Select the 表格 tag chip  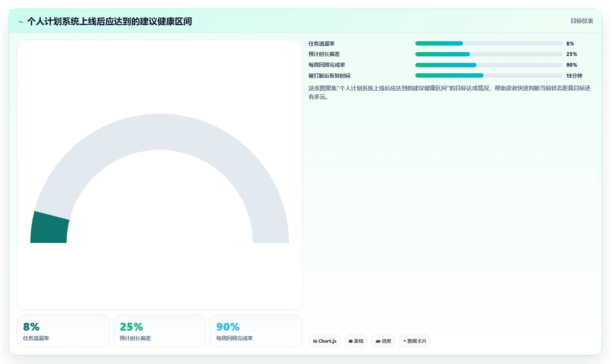(356, 341)
